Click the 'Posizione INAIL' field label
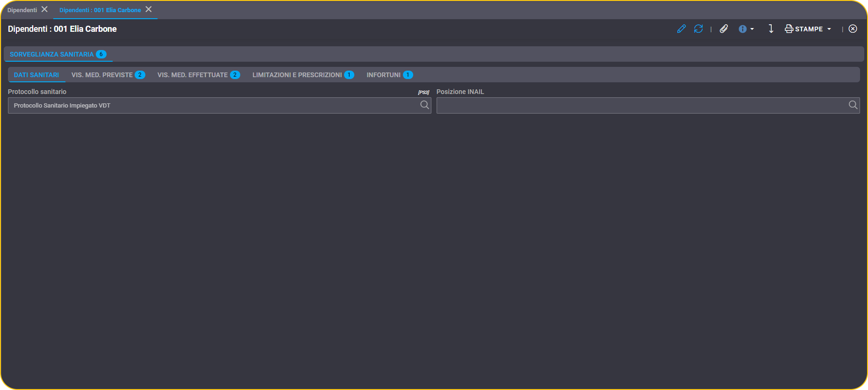The image size is (868, 390). click(x=460, y=92)
